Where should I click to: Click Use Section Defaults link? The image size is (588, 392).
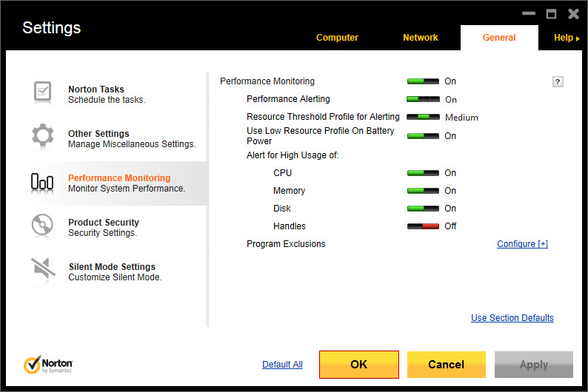(x=512, y=317)
